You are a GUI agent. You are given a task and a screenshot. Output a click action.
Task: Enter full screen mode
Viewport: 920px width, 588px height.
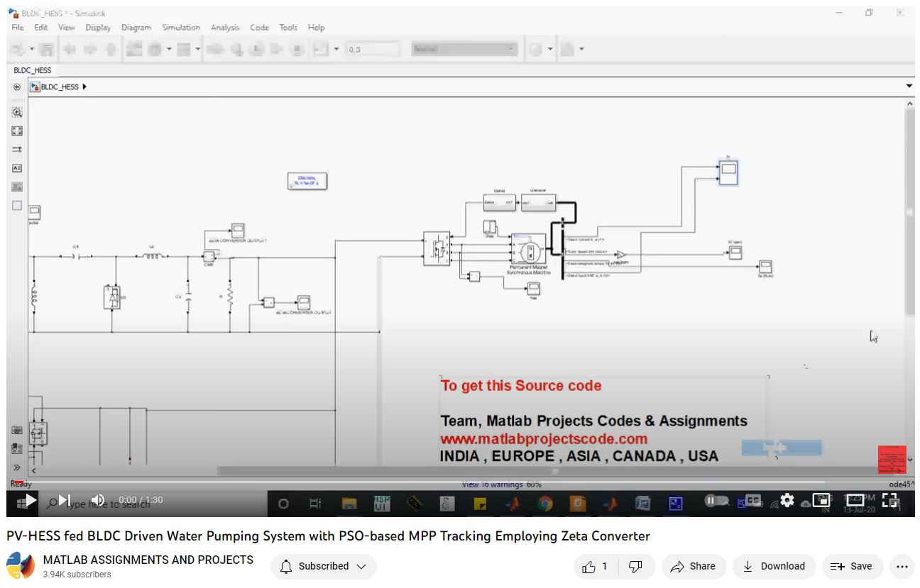click(x=889, y=500)
